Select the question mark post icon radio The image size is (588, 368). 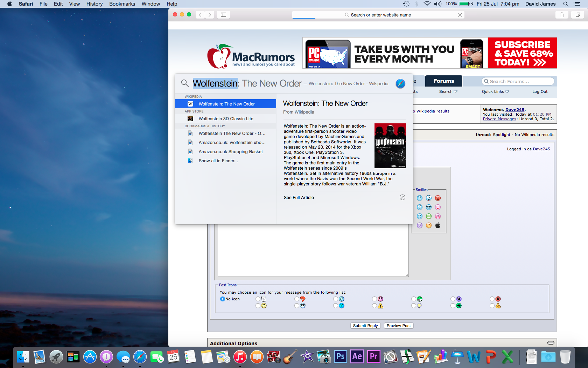(336, 306)
